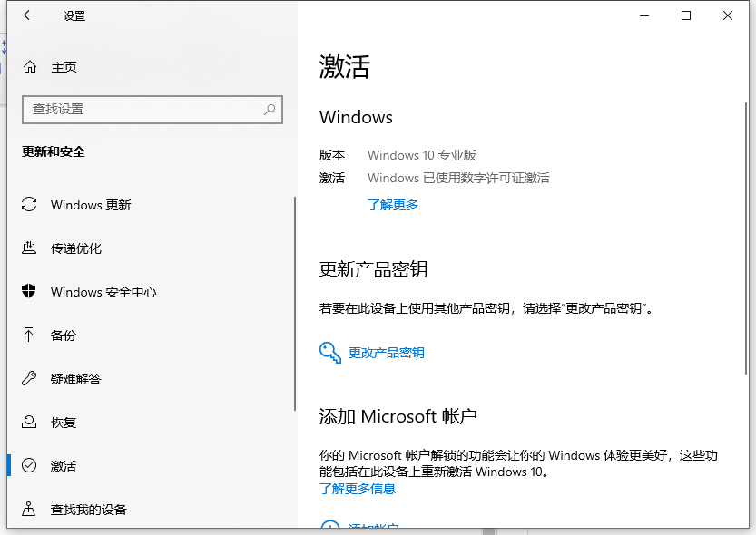Screen dimensions: 756x535
Task: Click the 备份 upload-arrow icon
Action: (29, 336)
